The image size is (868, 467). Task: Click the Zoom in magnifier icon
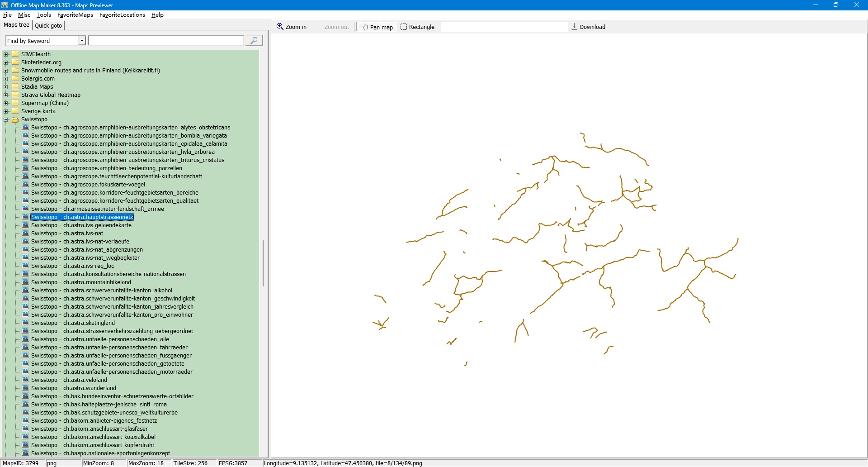tap(280, 27)
